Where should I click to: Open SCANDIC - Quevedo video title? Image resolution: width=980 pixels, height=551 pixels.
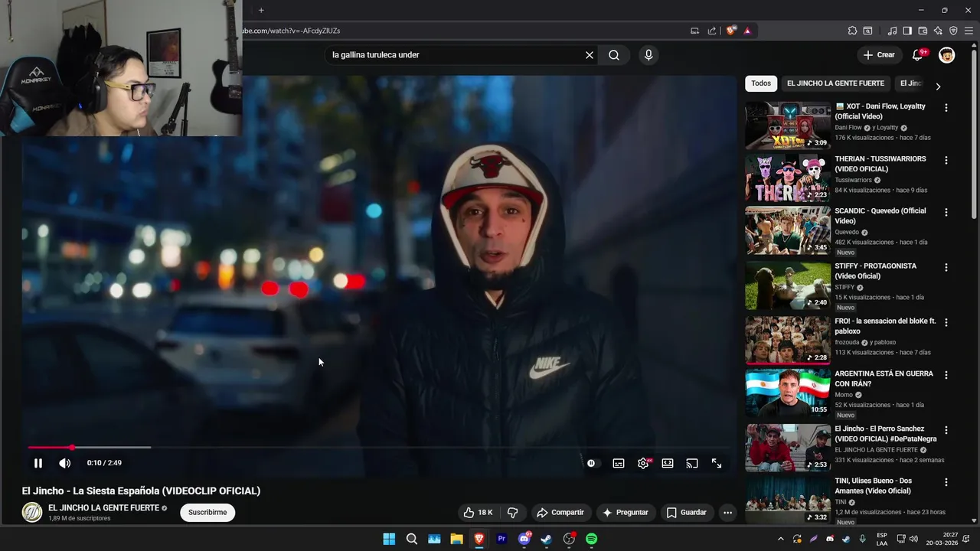coord(880,216)
